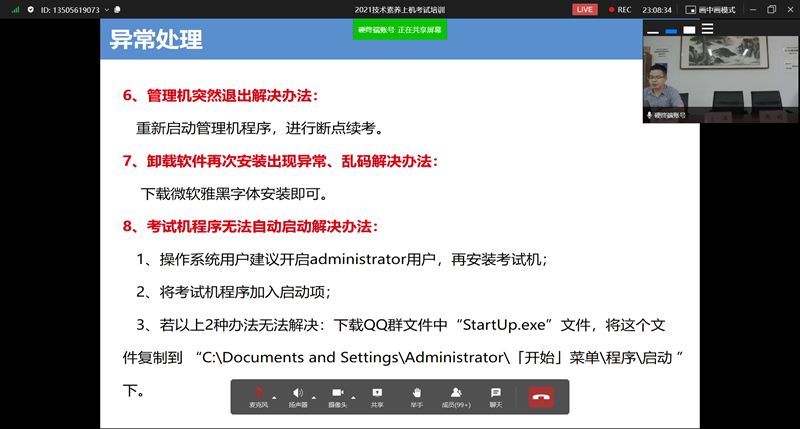
Task: Raise hand using 举手 icon
Action: pos(416,395)
